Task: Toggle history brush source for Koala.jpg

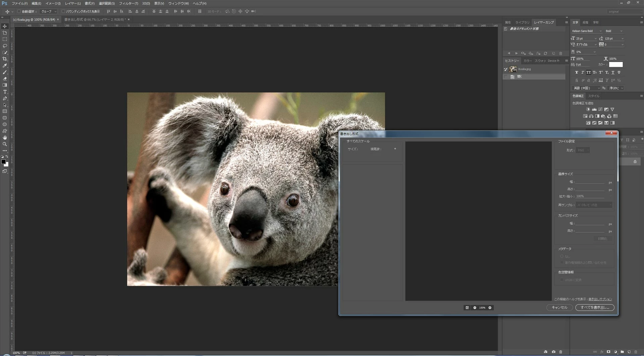Action: click(x=505, y=69)
